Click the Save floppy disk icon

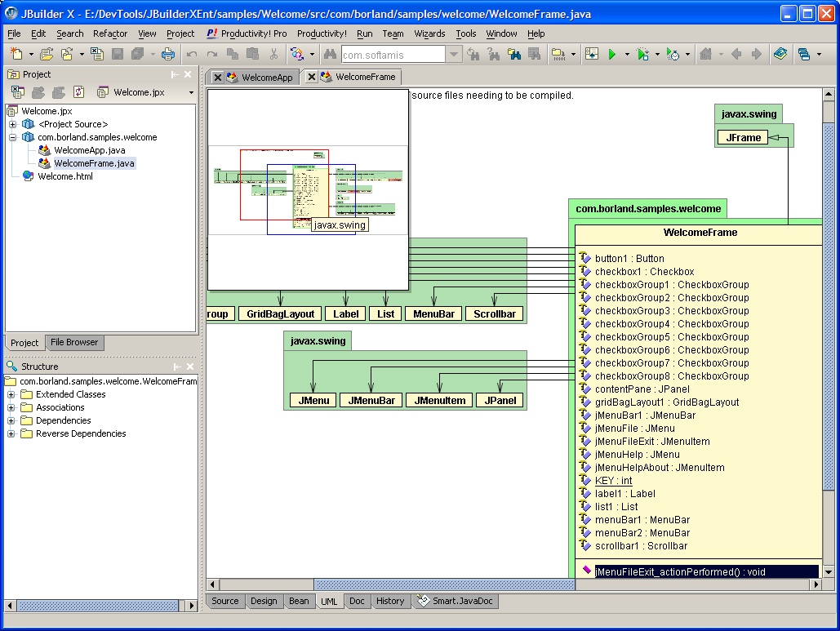pyautogui.click(x=118, y=54)
